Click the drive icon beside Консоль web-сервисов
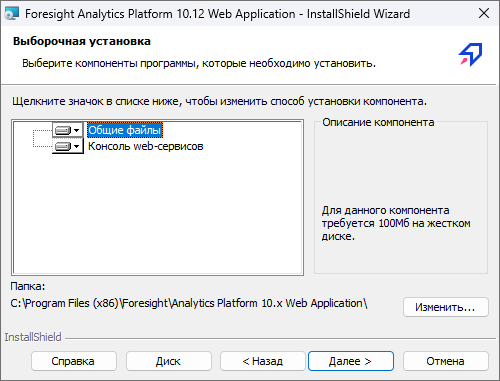 pos(63,146)
